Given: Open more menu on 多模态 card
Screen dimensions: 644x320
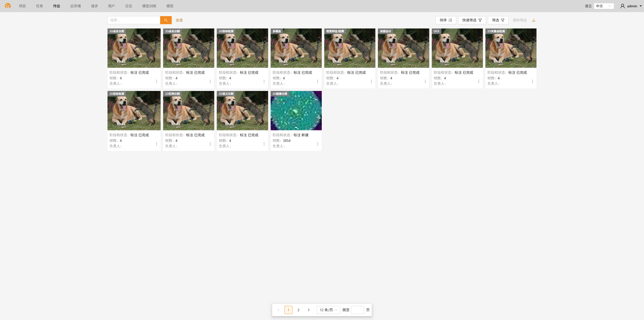Looking at the screenshot, I should pos(317,81).
